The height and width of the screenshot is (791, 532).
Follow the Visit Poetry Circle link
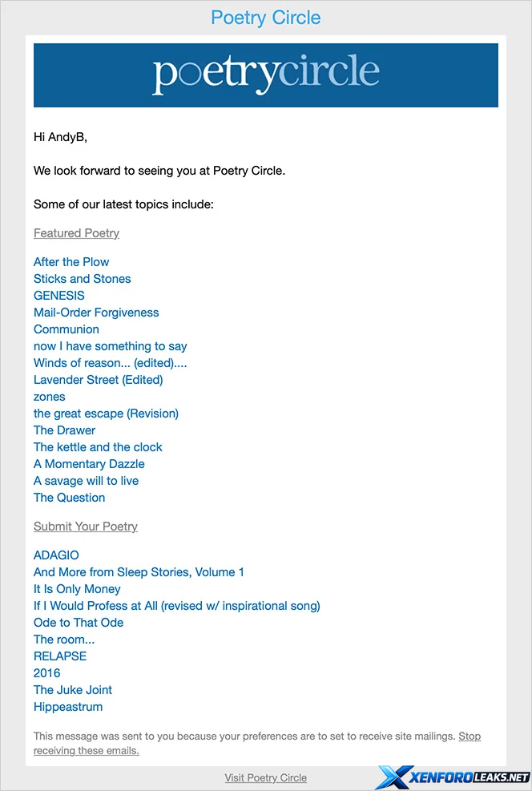tap(265, 777)
